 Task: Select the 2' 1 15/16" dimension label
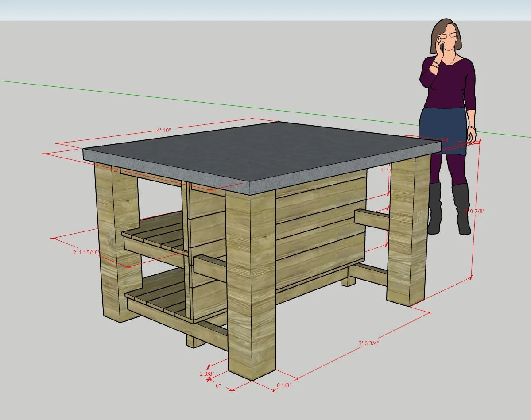[86, 252]
